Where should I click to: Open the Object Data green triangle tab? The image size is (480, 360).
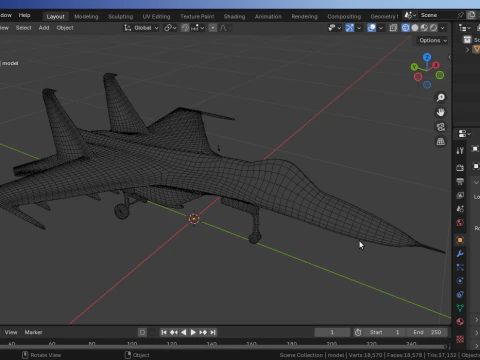(x=460, y=308)
